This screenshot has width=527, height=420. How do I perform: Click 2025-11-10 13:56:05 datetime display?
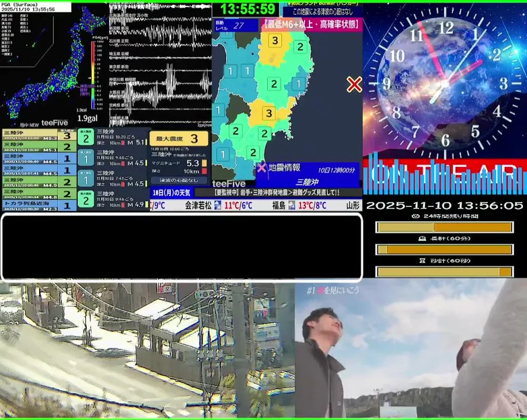click(445, 205)
